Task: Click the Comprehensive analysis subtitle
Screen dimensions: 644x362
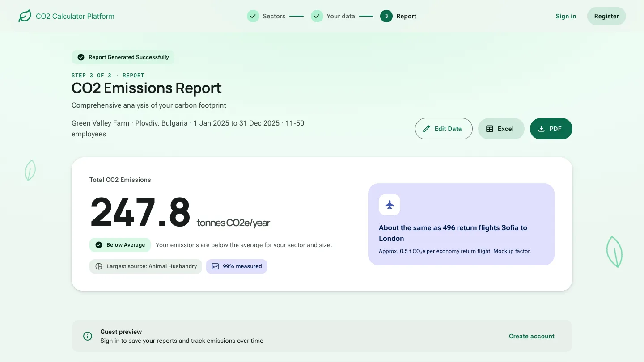Action: click(149, 105)
